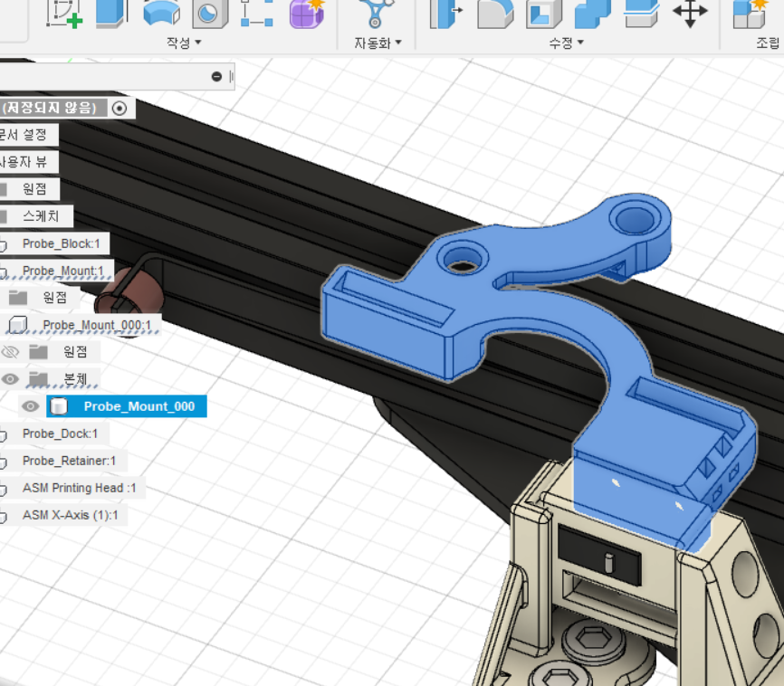
Task: Open the 작성 dropdown menu
Action: point(180,43)
